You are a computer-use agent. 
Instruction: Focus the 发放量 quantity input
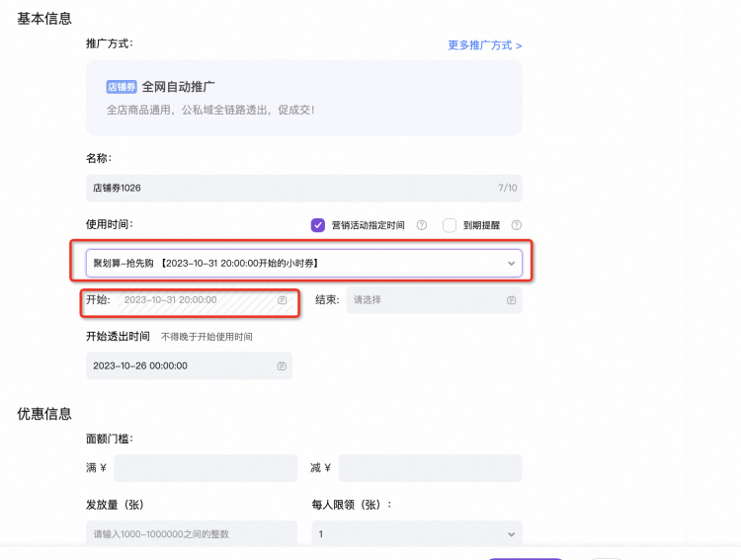(x=192, y=533)
